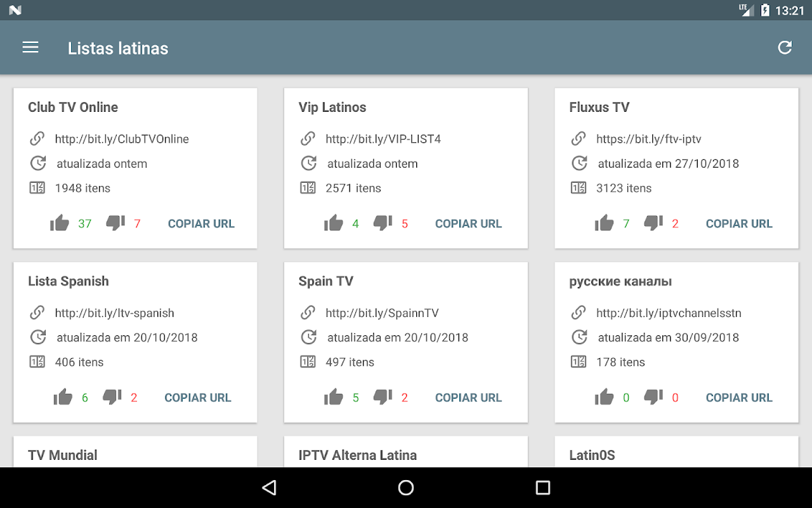This screenshot has height=508, width=812.
Task: Click update clock icon in Spain TV card
Action: [308, 337]
